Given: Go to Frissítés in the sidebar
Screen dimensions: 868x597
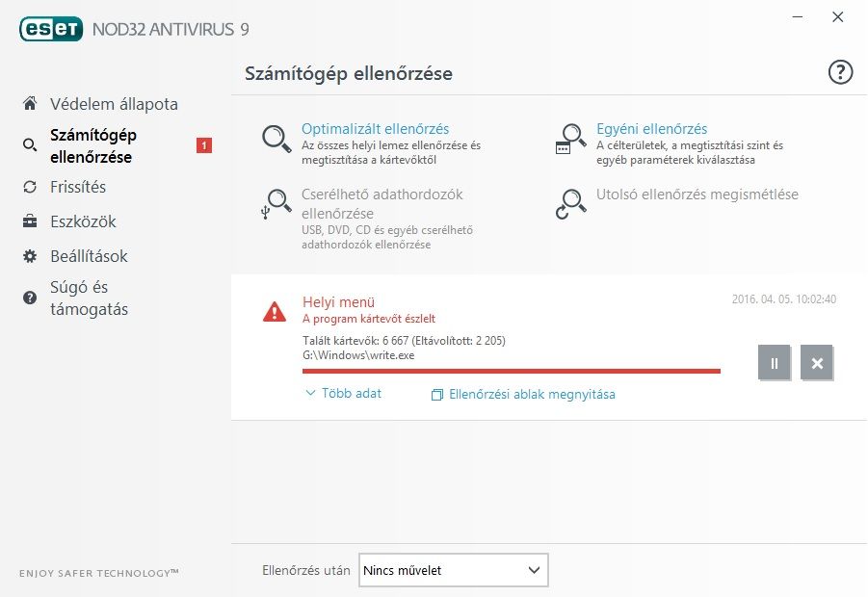Looking at the screenshot, I should click(x=78, y=187).
